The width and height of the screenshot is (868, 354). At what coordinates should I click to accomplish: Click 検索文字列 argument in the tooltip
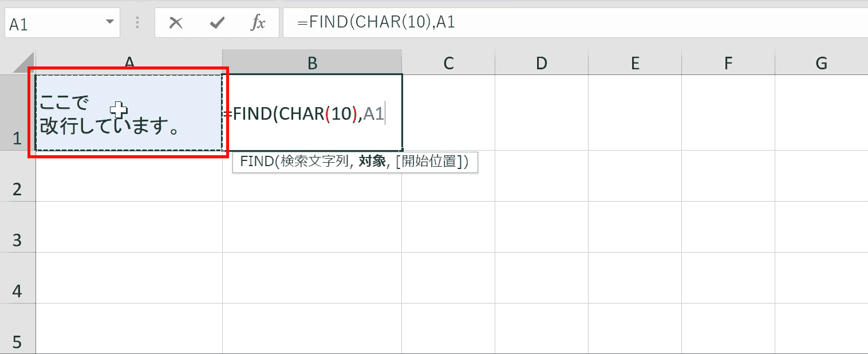coord(314,162)
